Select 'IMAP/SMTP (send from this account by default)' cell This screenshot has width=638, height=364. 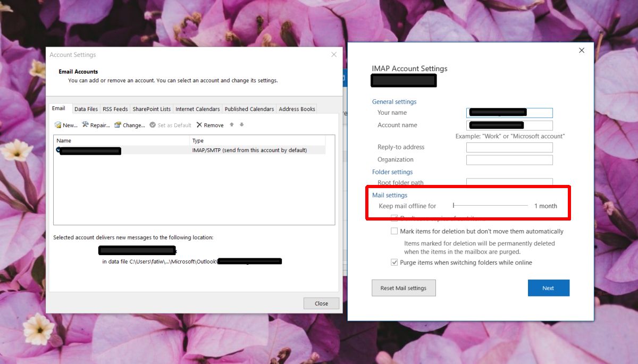tap(249, 150)
